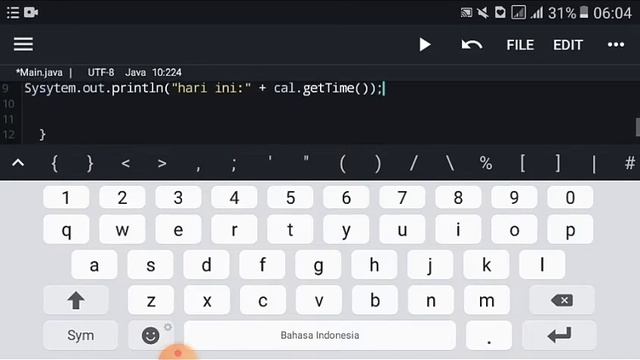Screen dimensions: 640x360
Task: Tap the q key
Action: (66, 230)
